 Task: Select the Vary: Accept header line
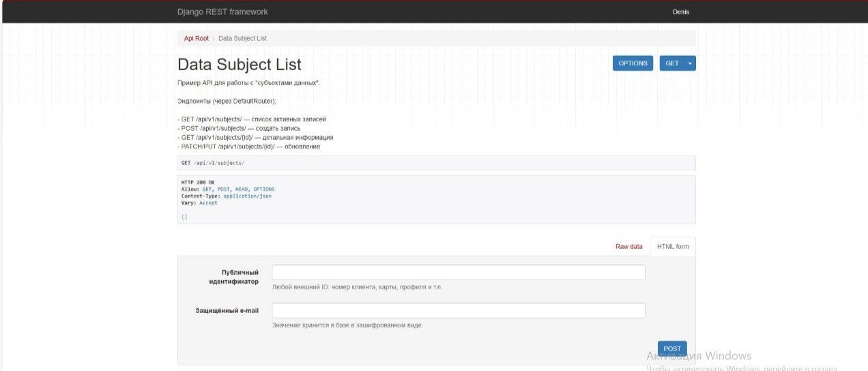tap(199, 203)
